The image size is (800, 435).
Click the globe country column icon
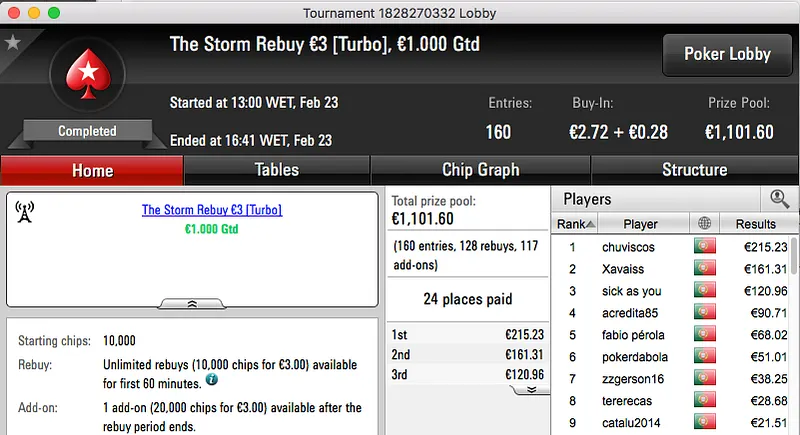coord(704,224)
